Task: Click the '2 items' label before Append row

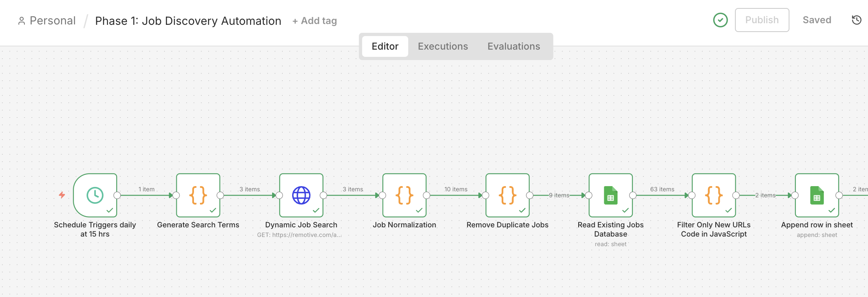Action: (x=765, y=195)
